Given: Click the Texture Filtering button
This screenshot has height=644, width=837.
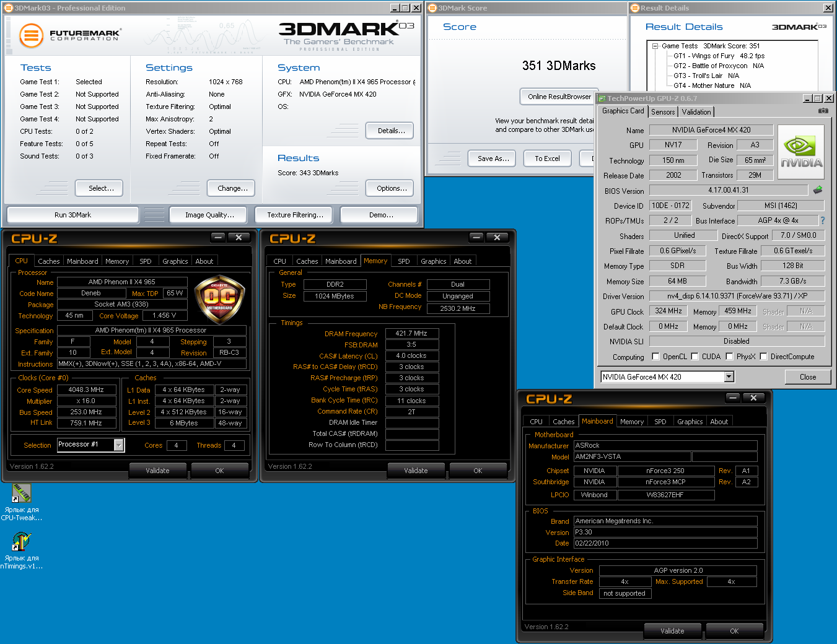Looking at the screenshot, I should click(295, 215).
